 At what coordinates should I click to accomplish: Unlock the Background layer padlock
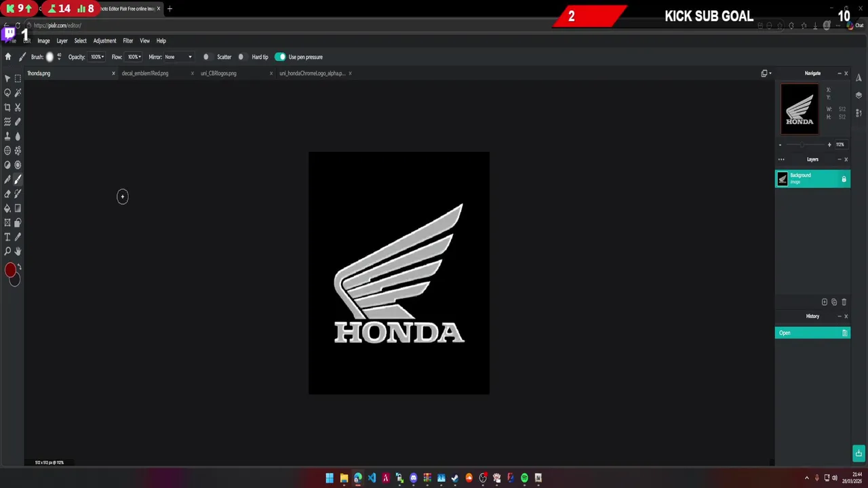(844, 179)
